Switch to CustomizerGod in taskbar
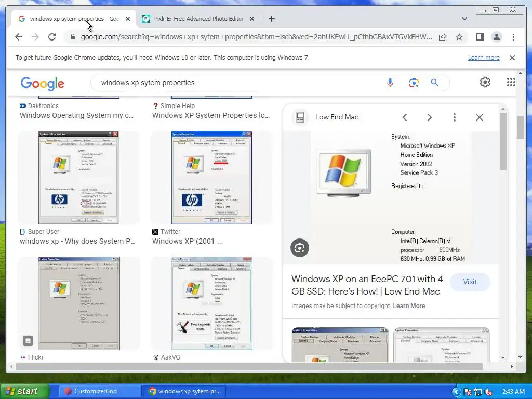Screen dimensions: 532x399 tap(100, 392)
